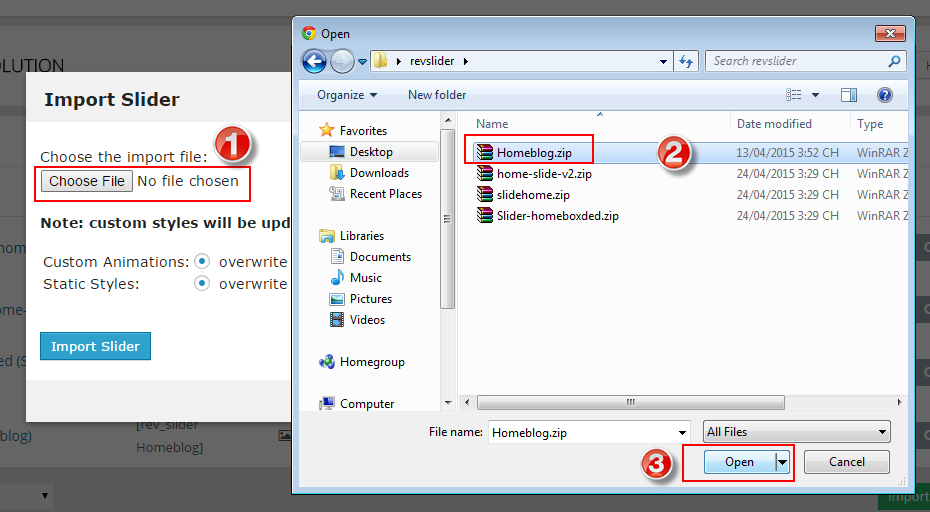Click the Back navigation arrow in dialog
Screen dimensions: 930x512
click(x=314, y=61)
